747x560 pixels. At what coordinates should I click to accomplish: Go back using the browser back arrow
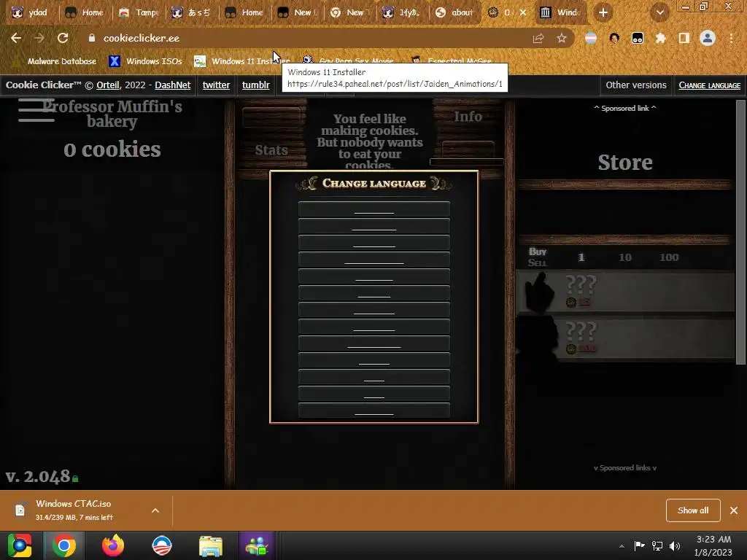(16, 38)
